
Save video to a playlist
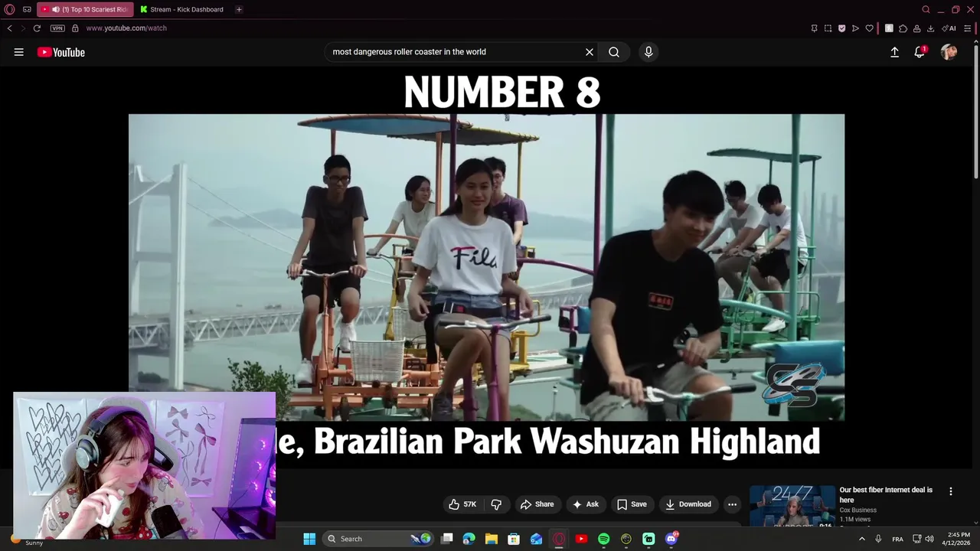point(632,504)
